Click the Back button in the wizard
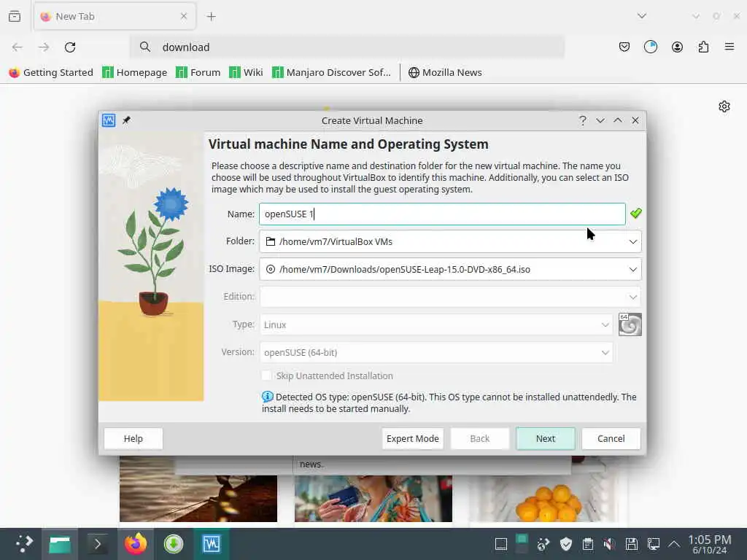The height and width of the screenshot is (560, 747). pos(480,438)
